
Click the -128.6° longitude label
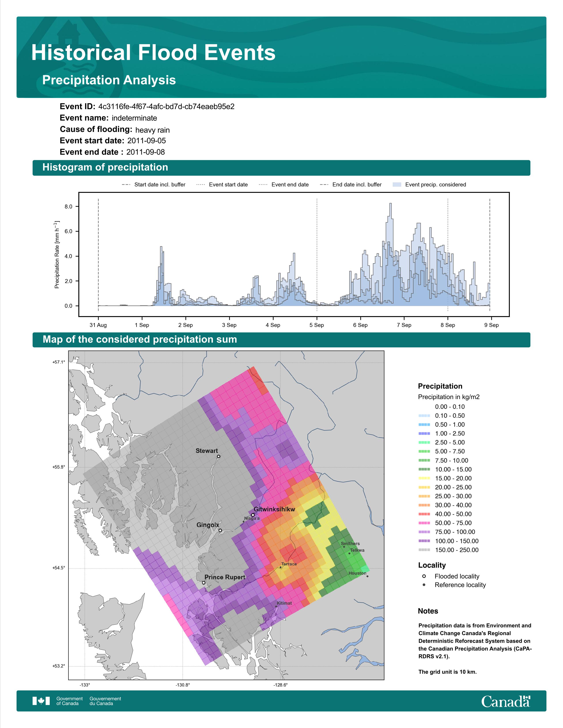coord(280,685)
